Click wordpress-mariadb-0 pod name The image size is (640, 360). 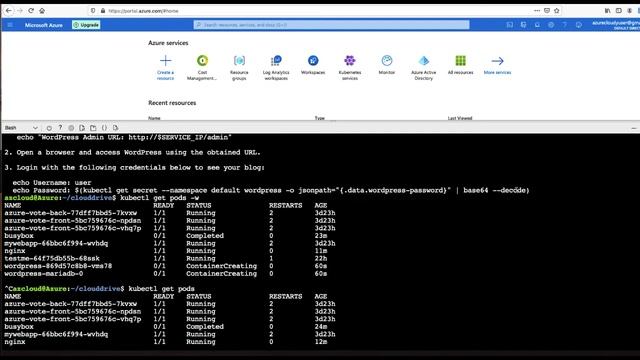pos(44,273)
